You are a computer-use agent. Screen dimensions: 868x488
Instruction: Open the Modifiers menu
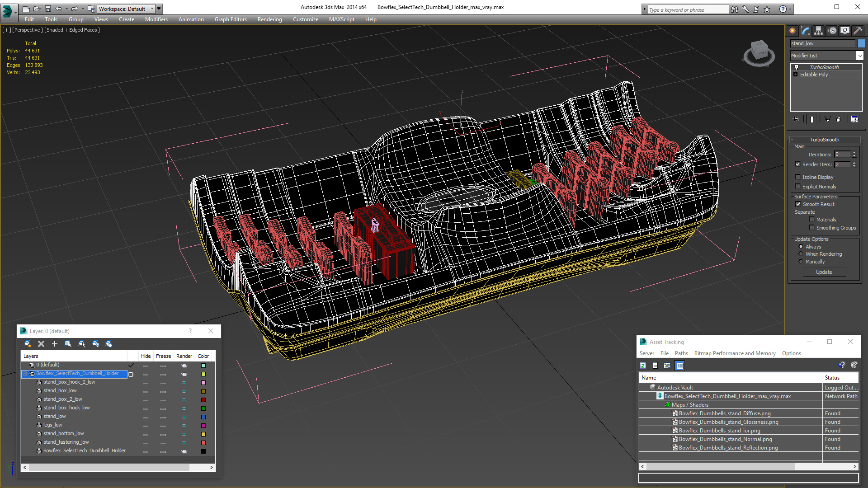click(x=156, y=19)
